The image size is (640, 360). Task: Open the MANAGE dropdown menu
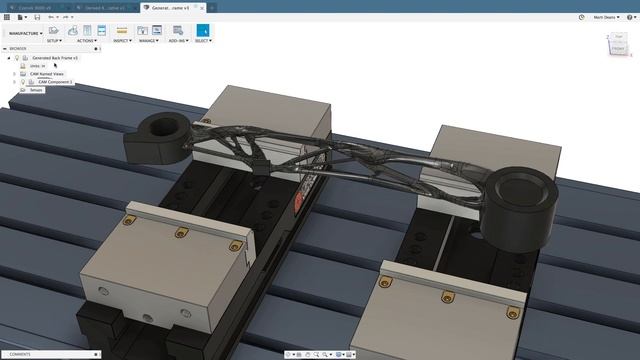[149, 41]
